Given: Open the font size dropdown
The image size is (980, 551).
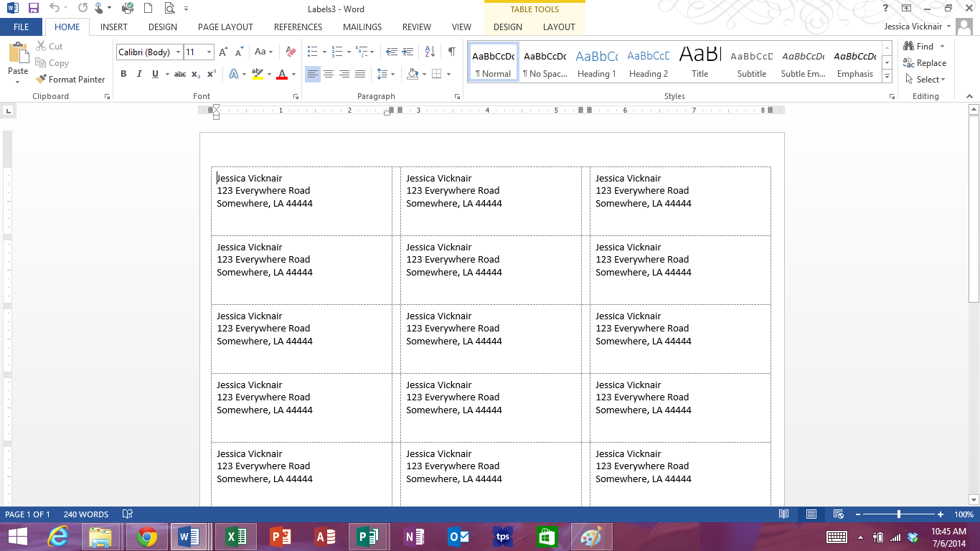Looking at the screenshot, I should tap(208, 52).
